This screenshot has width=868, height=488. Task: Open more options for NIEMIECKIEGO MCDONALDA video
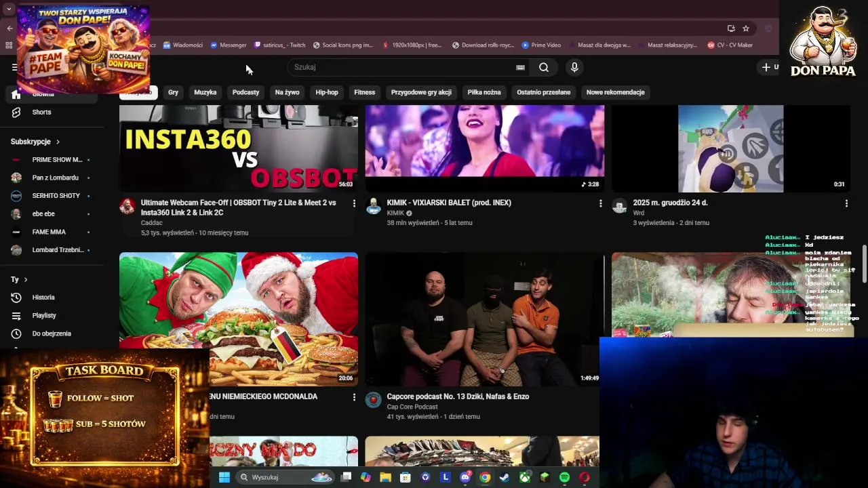[x=353, y=397]
